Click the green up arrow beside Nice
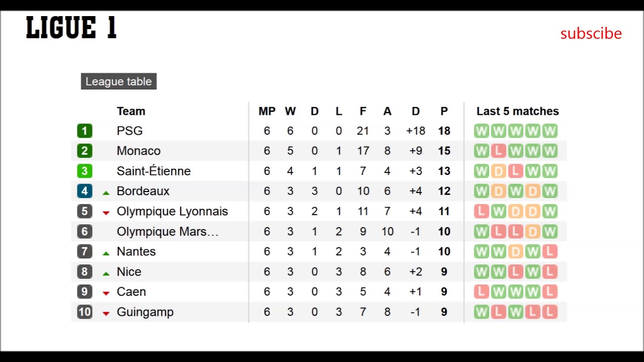The image size is (644, 362). point(106,273)
